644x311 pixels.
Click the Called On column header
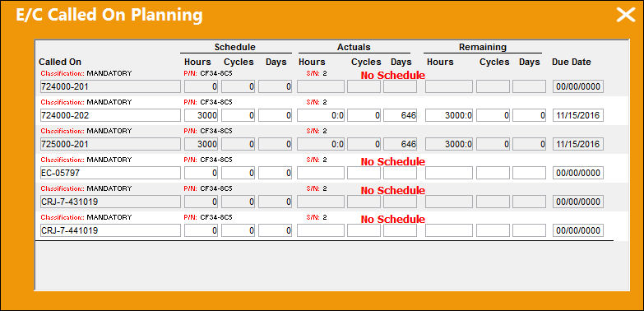click(60, 62)
